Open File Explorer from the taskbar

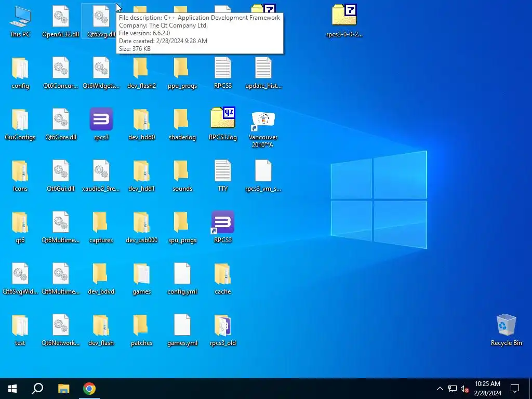tap(63, 389)
